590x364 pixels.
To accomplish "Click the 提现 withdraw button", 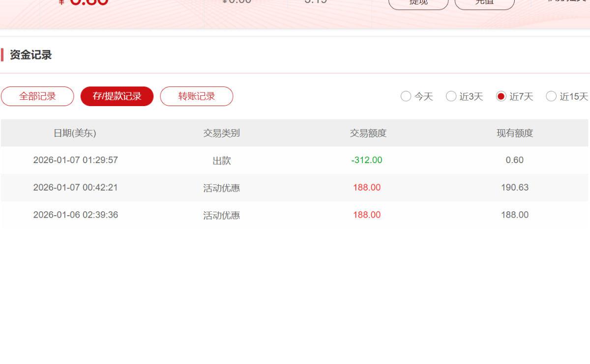I will (x=418, y=3).
